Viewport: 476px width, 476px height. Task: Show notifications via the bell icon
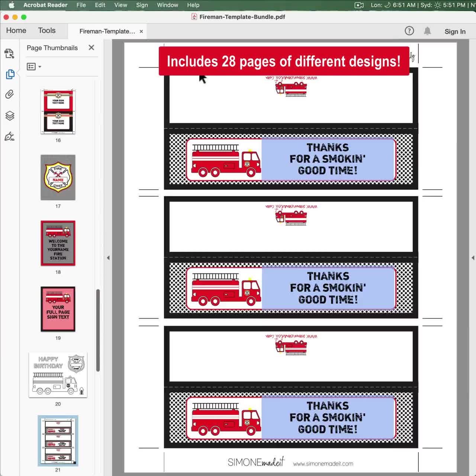pos(427,31)
